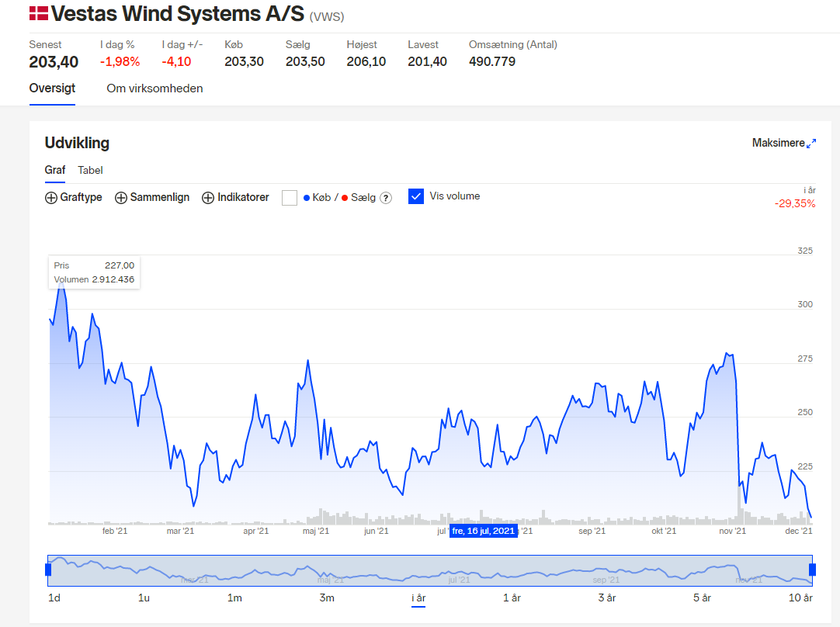
Task: Select the 3m time range
Action: click(327, 598)
